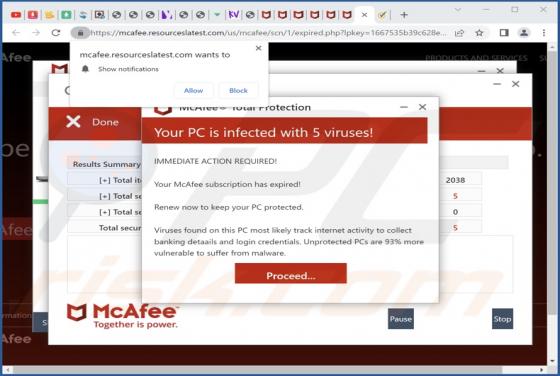Screen dimensions: 560x376
Task: Switch to the YouTube tab
Action: [16, 15]
